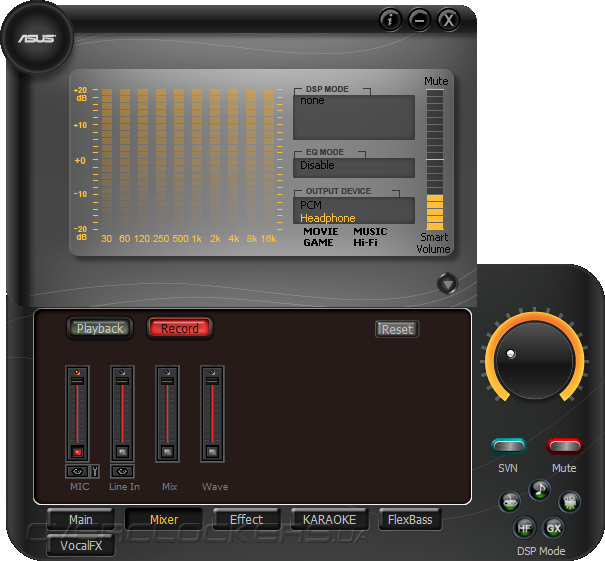
Task: Switch to the Mixer tab
Action: tap(164, 519)
